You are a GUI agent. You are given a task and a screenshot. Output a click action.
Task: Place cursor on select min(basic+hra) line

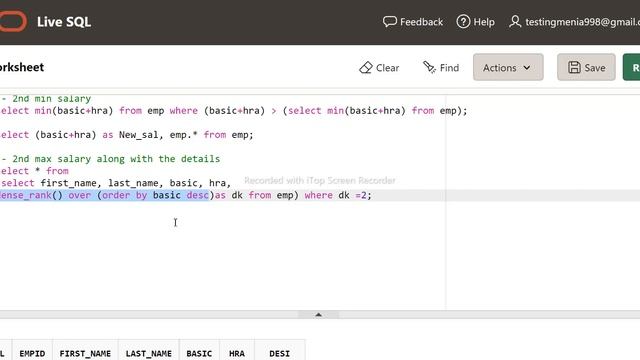[x=233, y=111]
